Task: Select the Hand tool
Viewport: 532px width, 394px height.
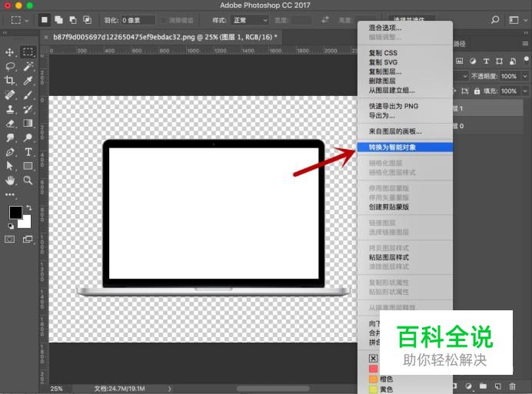Action: click(x=9, y=180)
